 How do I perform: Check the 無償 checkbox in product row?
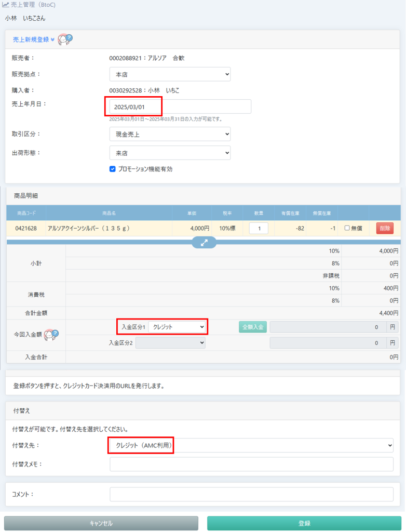(348, 228)
